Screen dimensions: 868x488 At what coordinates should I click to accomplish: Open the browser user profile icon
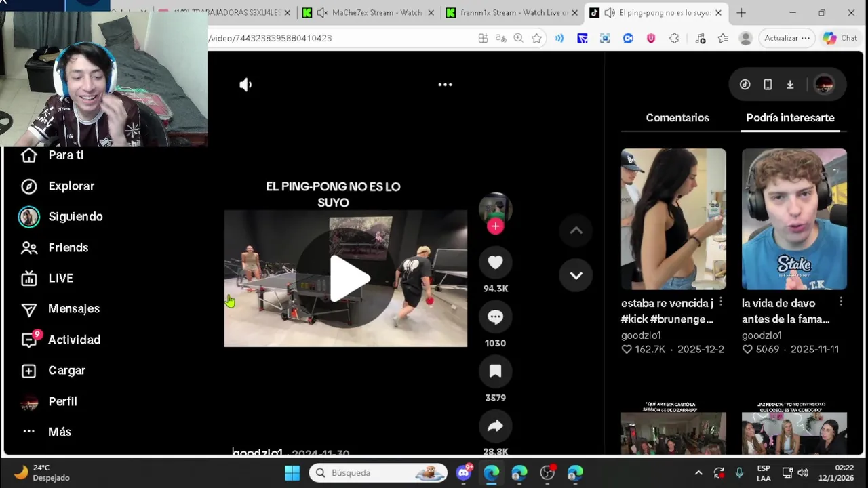click(x=745, y=38)
